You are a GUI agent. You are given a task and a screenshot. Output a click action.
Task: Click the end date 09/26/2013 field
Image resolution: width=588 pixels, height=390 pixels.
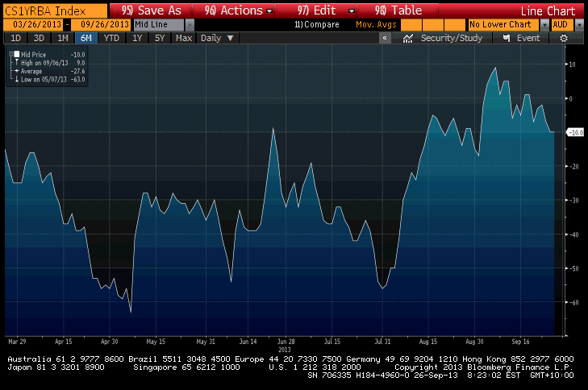[101, 25]
